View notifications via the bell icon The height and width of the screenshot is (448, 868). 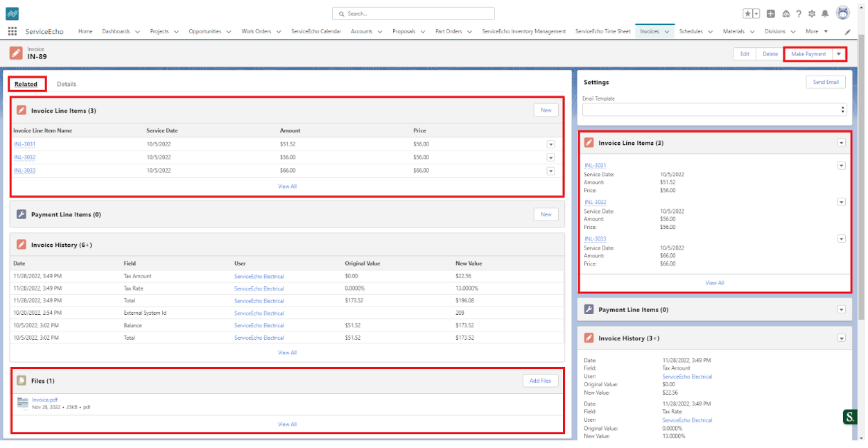825,13
